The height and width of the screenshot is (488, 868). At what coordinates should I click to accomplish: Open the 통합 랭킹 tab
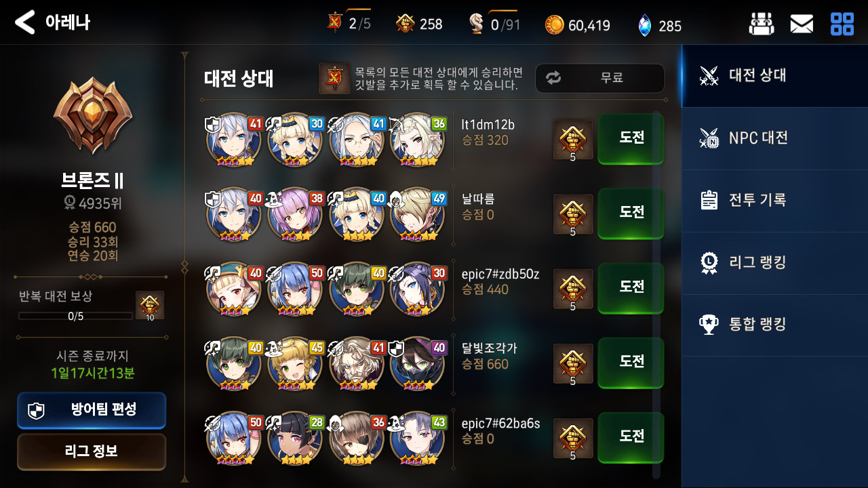(775, 325)
